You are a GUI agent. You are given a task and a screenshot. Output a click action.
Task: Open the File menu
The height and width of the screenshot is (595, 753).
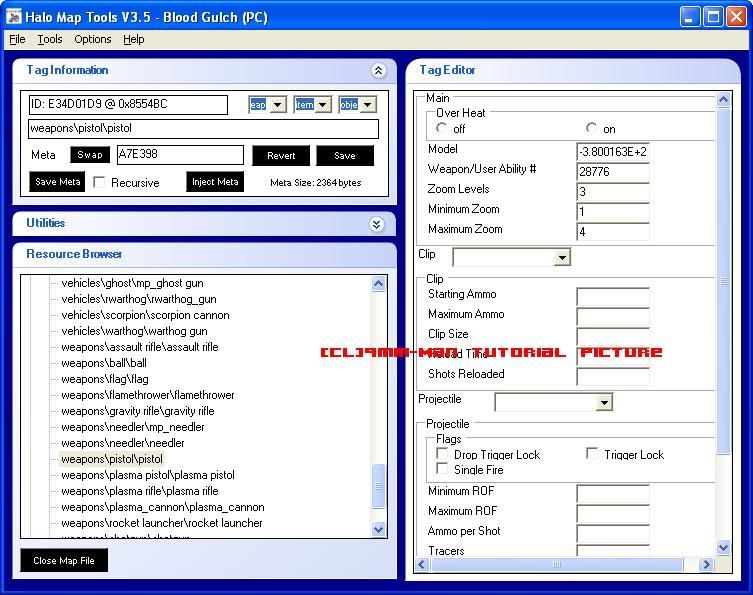[x=17, y=39]
